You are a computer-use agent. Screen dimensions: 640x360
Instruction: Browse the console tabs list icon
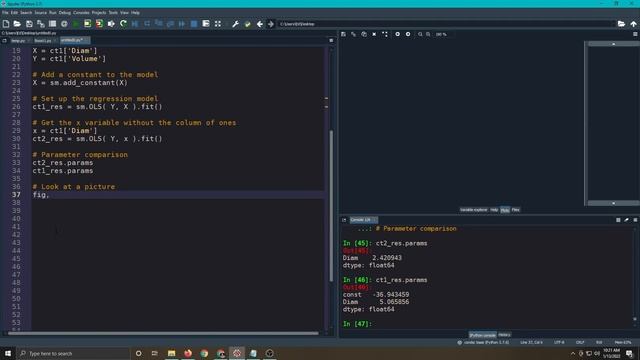click(x=344, y=220)
